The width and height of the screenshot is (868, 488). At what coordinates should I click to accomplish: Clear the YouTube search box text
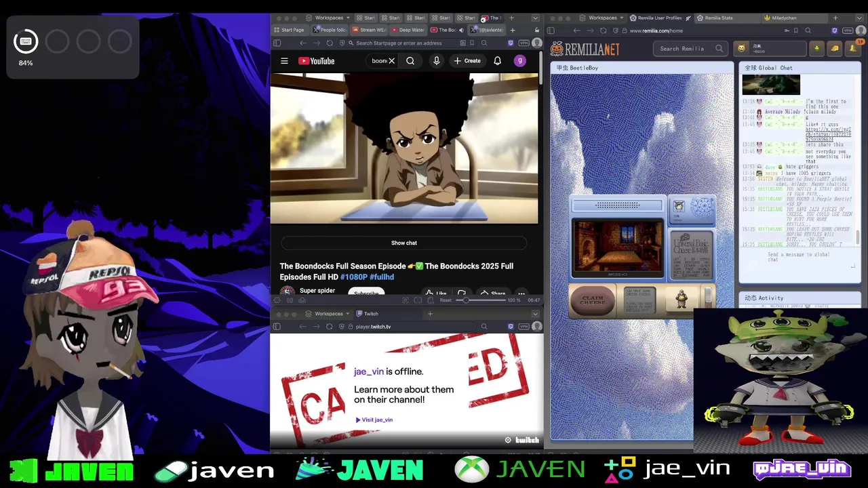click(x=391, y=61)
